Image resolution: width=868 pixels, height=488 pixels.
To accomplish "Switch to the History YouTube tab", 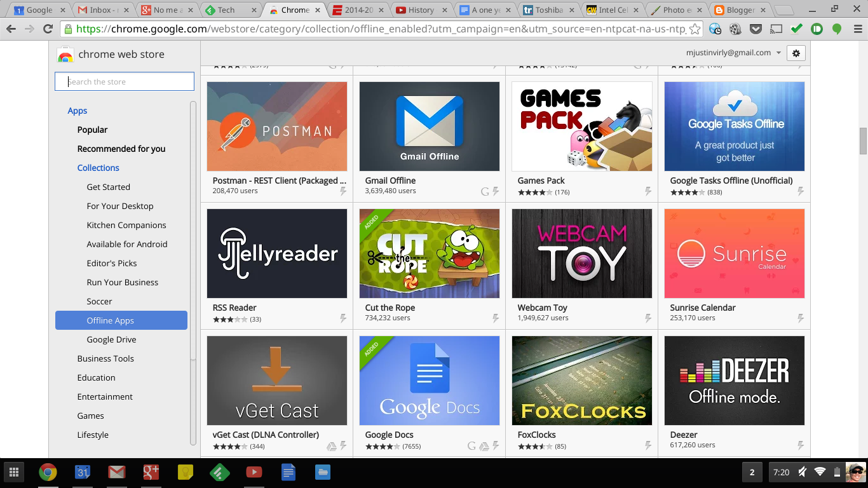I will 420,10.
